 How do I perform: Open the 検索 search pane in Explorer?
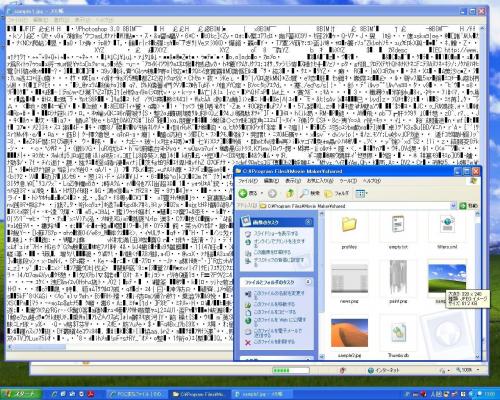tap(310, 193)
